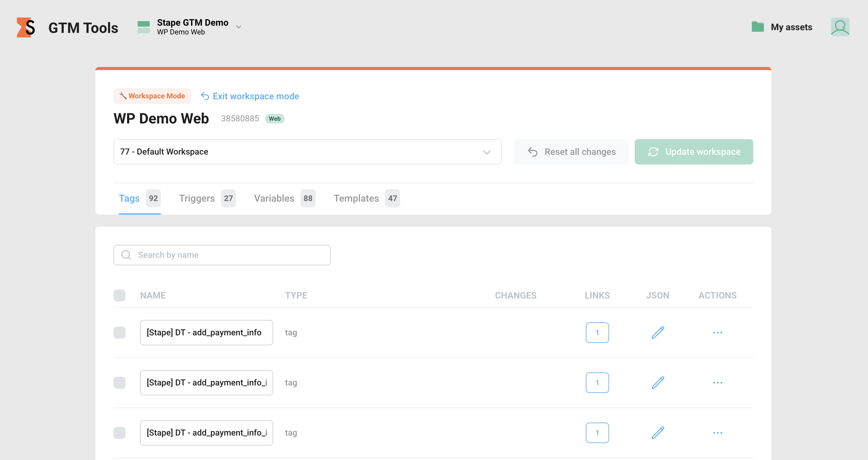Click the WP Demo Web heading
Viewport: 868px width, 460px height.
tap(161, 119)
